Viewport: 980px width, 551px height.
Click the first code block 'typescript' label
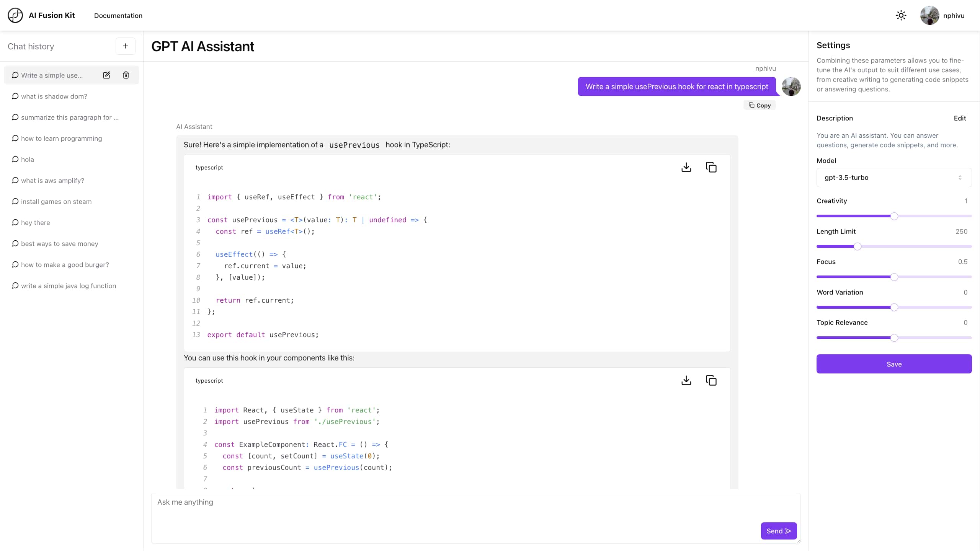pos(209,168)
